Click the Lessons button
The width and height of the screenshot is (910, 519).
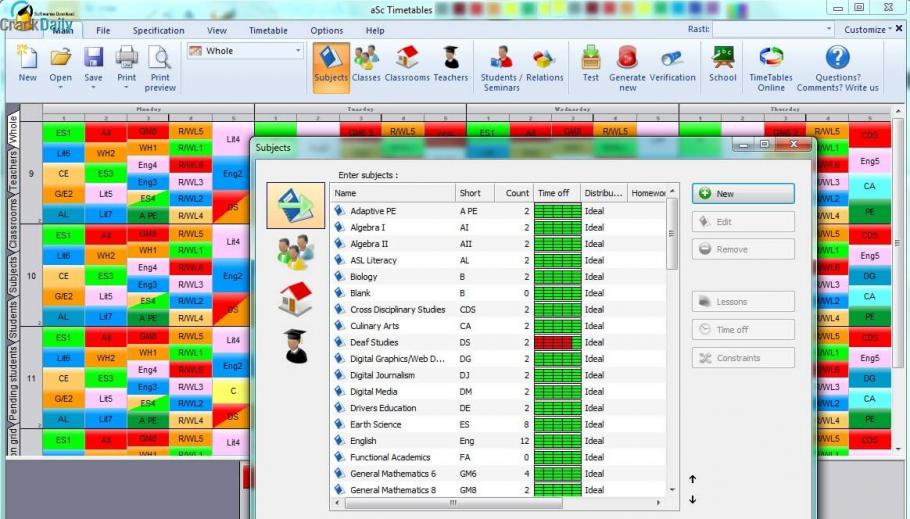pos(743,301)
